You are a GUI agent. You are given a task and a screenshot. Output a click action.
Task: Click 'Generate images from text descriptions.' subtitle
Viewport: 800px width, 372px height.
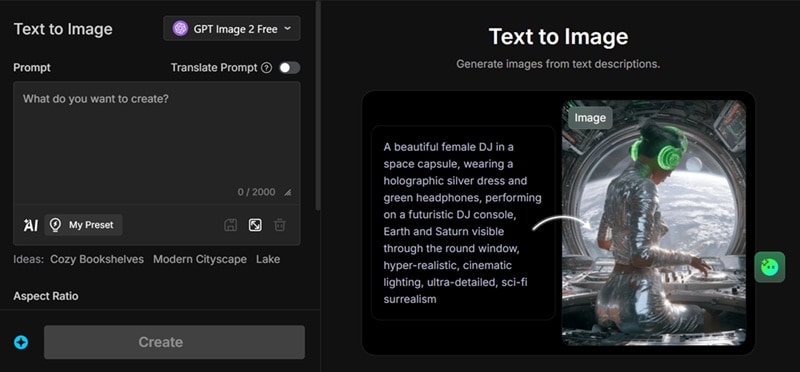(558, 64)
